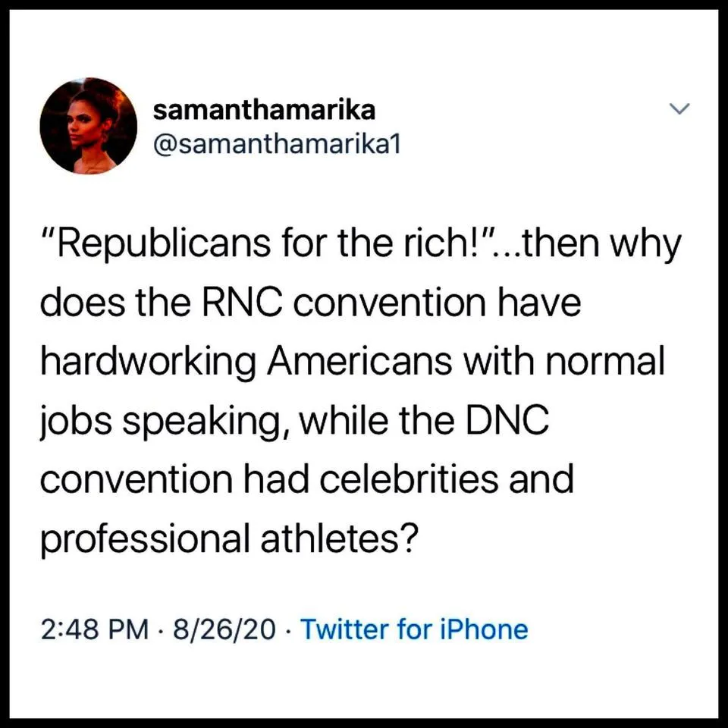
Task: Open the samanthamarika display name
Action: (x=263, y=110)
